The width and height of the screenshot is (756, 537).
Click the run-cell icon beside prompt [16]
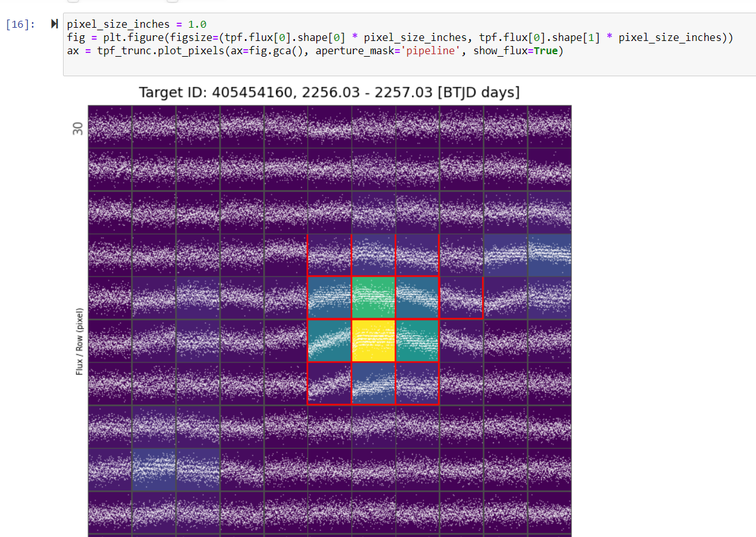(x=55, y=25)
